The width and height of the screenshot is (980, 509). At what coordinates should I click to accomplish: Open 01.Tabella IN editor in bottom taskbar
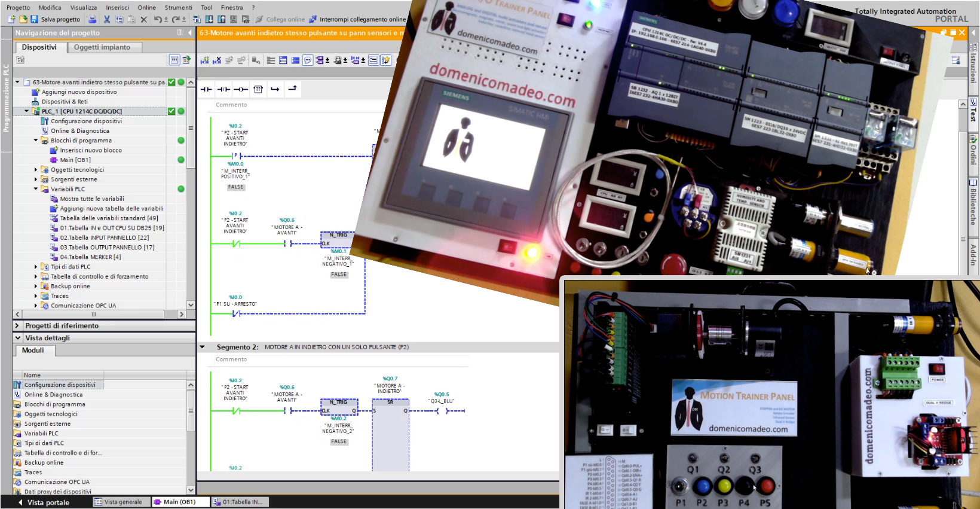[x=239, y=502]
